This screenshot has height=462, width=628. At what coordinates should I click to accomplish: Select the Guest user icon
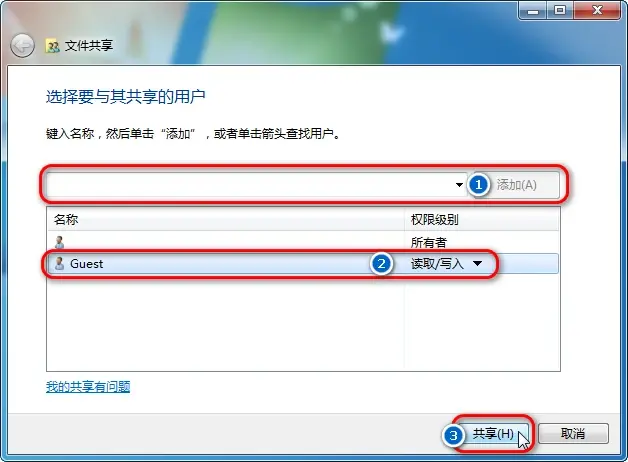click(59, 263)
